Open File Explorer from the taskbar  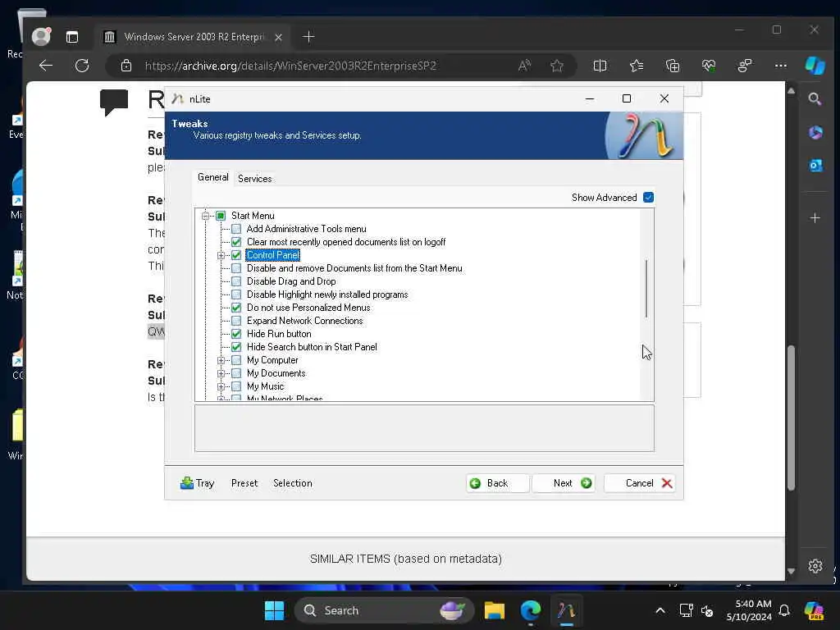coord(495,610)
